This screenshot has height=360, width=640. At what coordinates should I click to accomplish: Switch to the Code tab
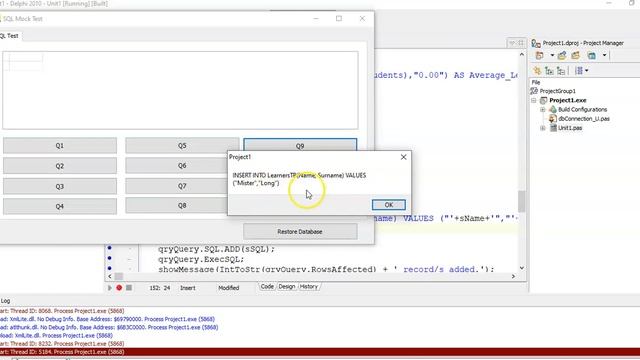pyautogui.click(x=267, y=287)
